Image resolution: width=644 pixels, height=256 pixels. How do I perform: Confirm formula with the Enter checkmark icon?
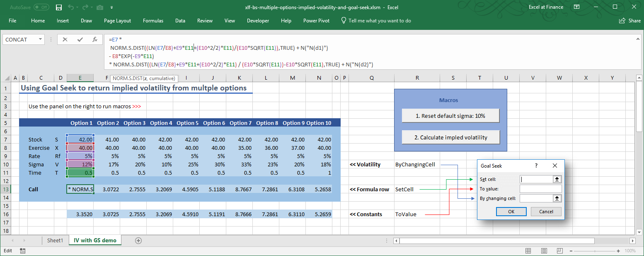pos(80,40)
